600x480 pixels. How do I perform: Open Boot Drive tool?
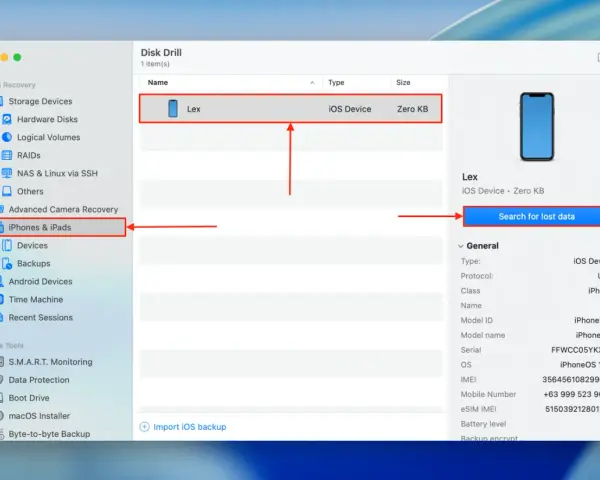pyautogui.click(x=29, y=398)
